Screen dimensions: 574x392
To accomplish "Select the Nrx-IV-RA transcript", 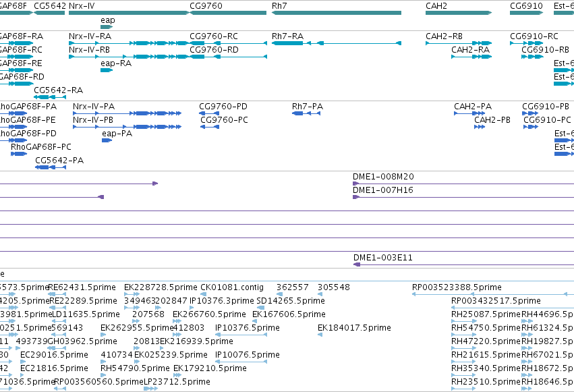I will tap(90, 36).
